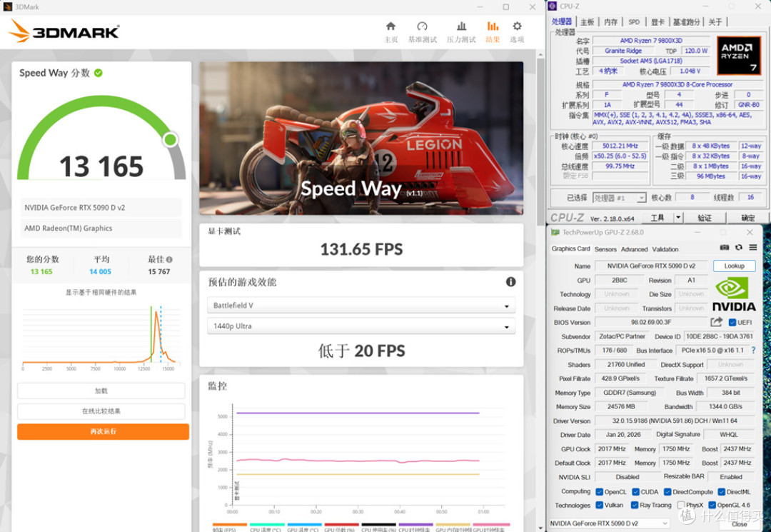Open the 3DMark benchmarks gauge icon
Image resolution: width=771 pixels, height=532 pixels.
(x=422, y=26)
